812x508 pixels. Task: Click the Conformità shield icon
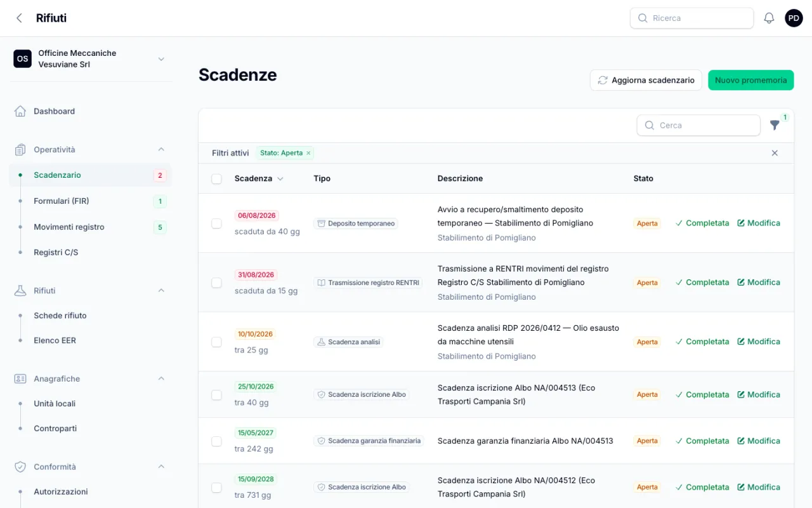[x=20, y=467]
